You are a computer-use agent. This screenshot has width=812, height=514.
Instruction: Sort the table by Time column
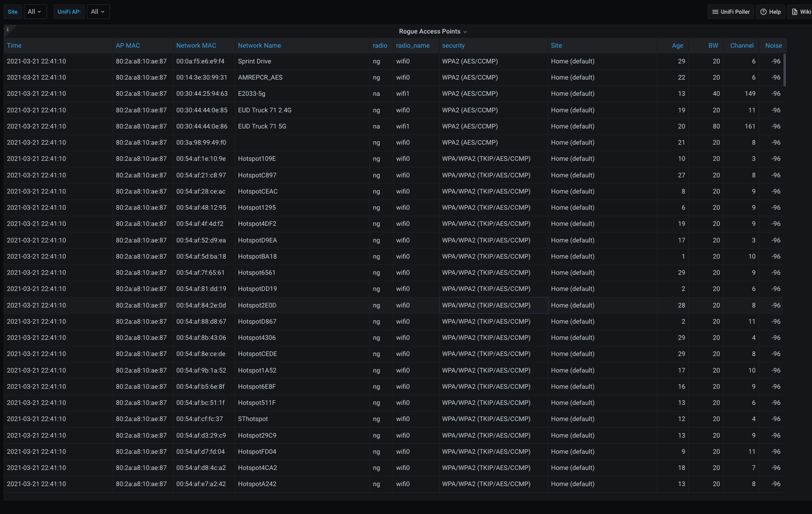pyautogui.click(x=14, y=45)
